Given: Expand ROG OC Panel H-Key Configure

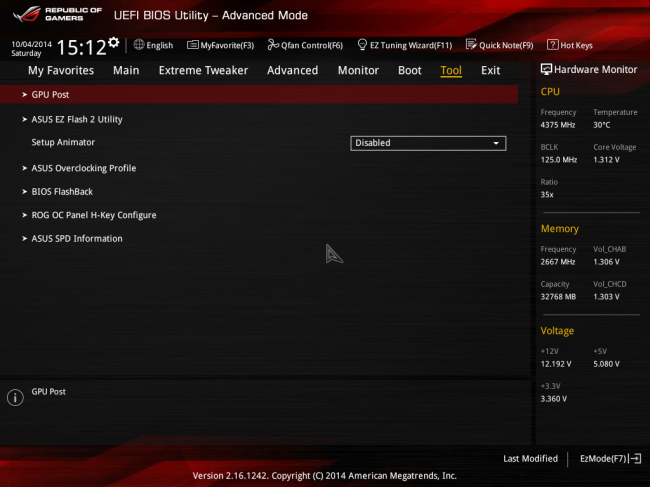Looking at the screenshot, I should point(94,215).
